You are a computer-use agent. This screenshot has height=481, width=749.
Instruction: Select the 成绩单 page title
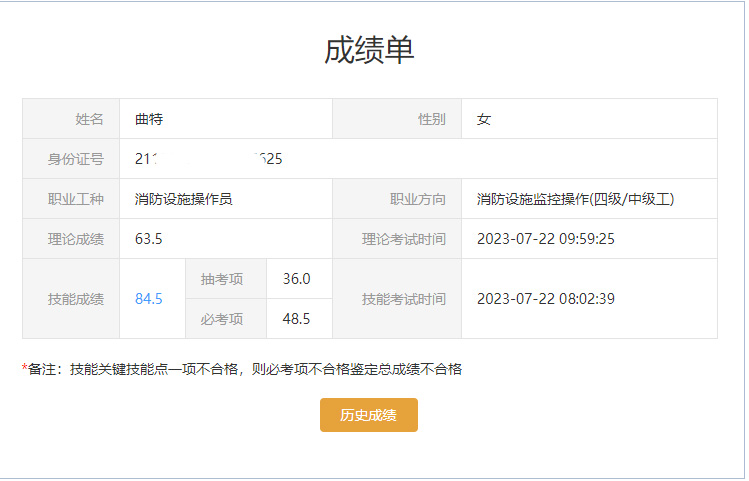pyautogui.click(x=369, y=50)
